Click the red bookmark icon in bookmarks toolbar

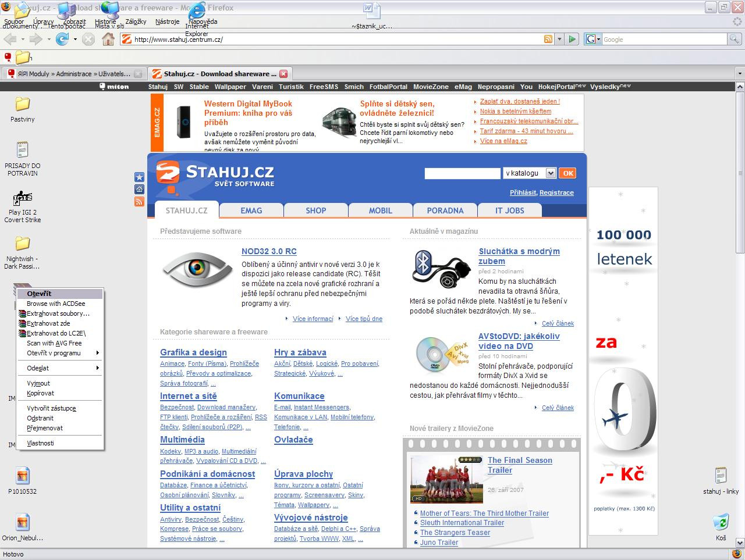pyautogui.click(x=8, y=57)
